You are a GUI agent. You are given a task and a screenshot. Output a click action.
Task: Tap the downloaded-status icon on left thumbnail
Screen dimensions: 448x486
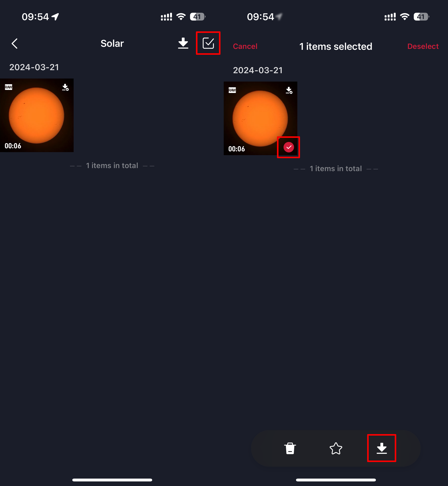[65, 87]
